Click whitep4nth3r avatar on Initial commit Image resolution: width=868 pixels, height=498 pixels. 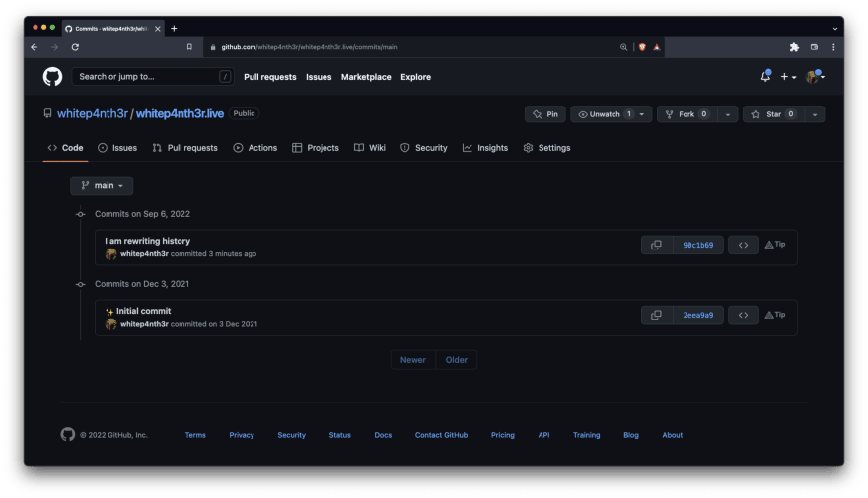(x=111, y=324)
